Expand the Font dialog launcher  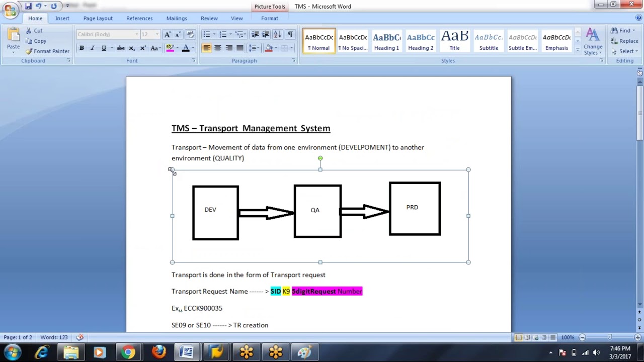click(194, 61)
